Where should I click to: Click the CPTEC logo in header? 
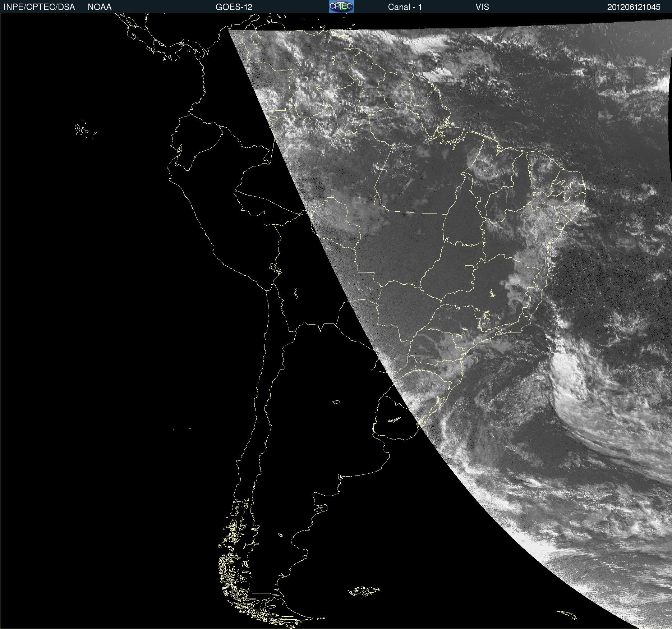(341, 6)
